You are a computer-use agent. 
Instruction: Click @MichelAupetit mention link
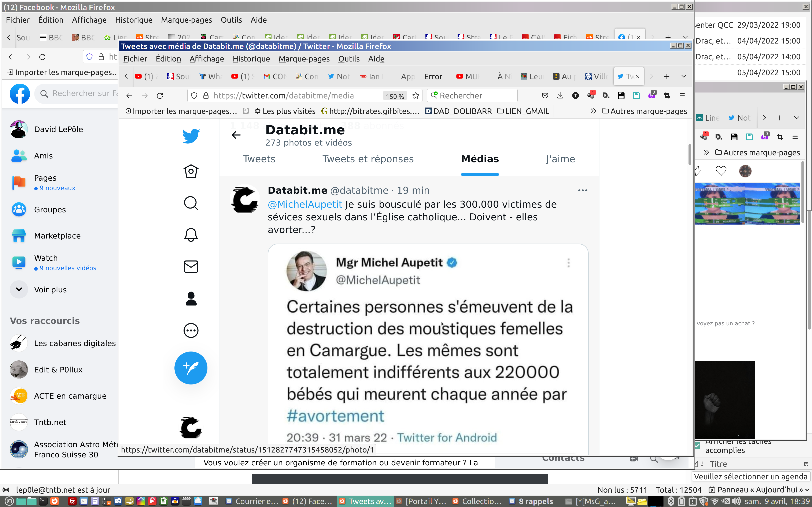pyautogui.click(x=305, y=204)
